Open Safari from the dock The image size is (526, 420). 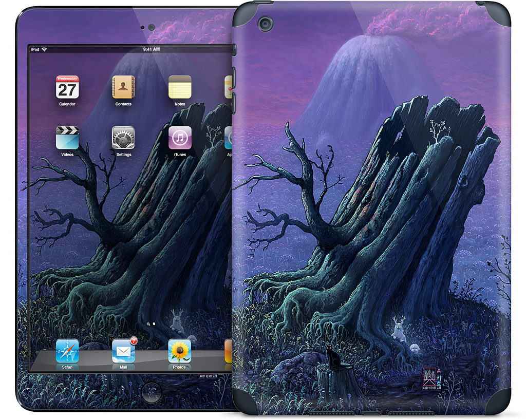click(67, 351)
